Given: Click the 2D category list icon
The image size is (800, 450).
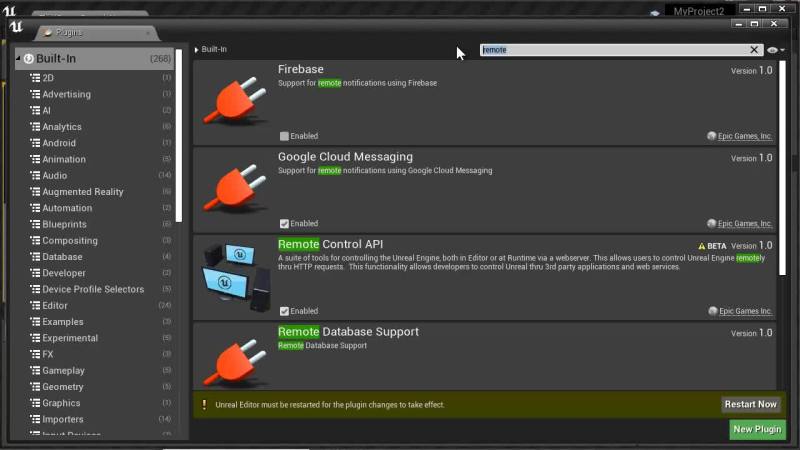Looking at the screenshot, I should click(x=35, y=78).
